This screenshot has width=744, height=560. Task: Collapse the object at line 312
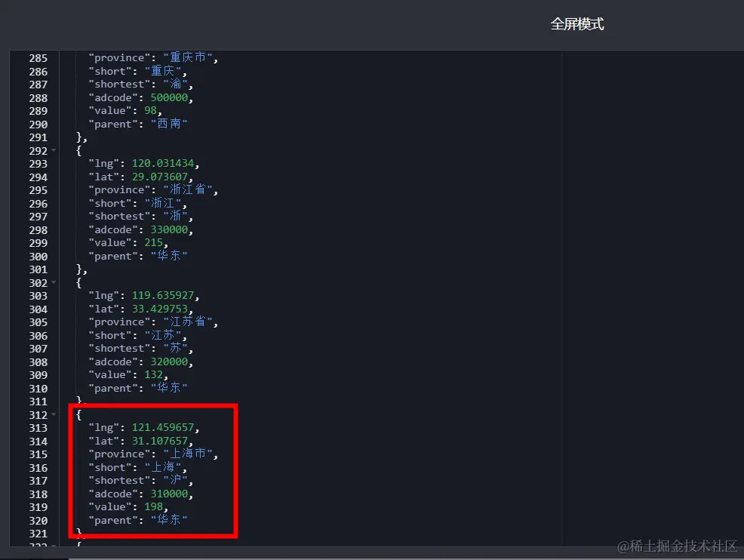(54, 414)
